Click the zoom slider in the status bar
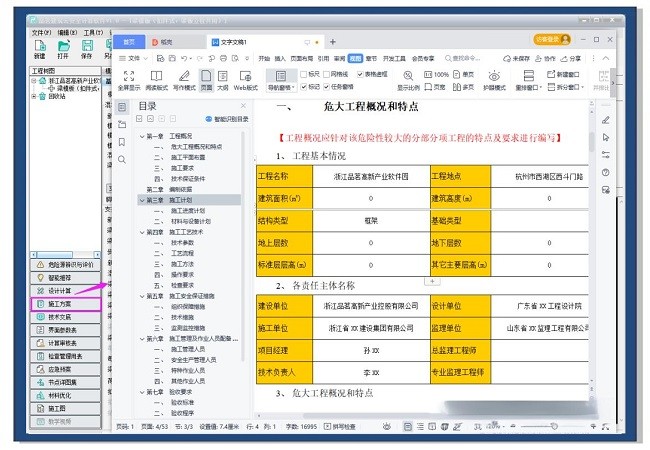The width and height of the screenshot is (650, 450). [x=553, y=426]
